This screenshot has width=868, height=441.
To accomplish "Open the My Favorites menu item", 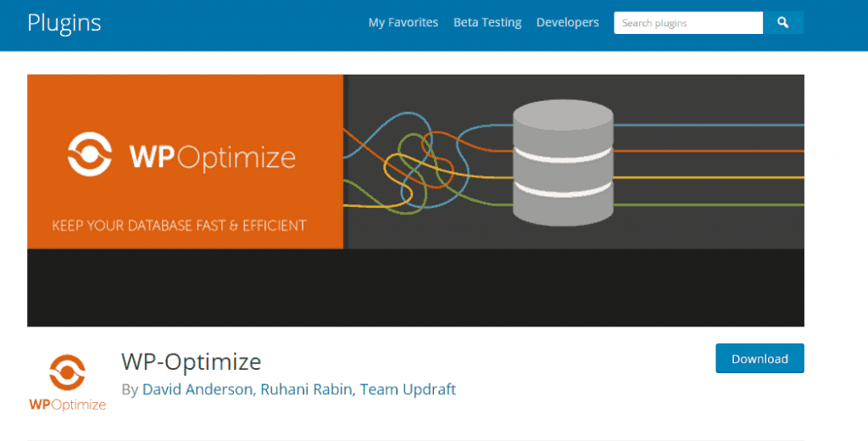I will tap(403, 23).
